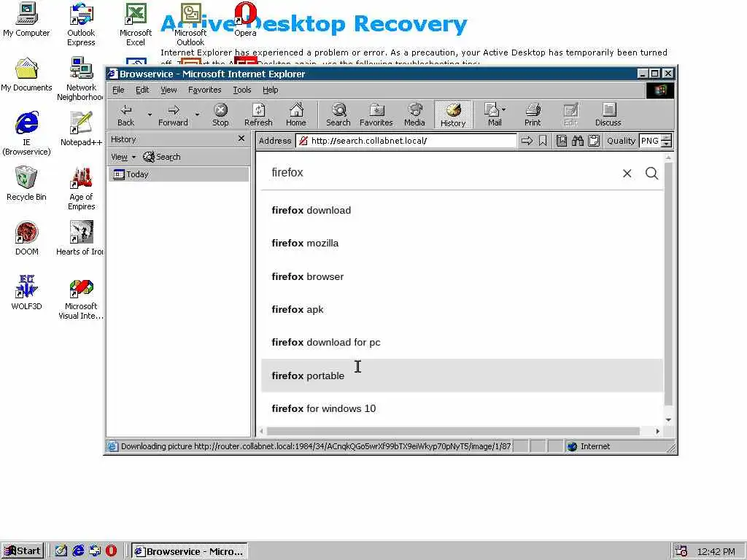Click the Mail toolbar icon
The height and width of the screenshot is (560, 747).
(x=491, y=114)
